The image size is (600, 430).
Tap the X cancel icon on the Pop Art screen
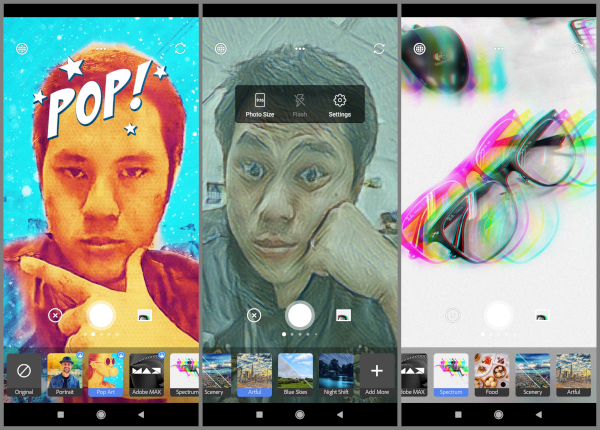[x=55, y=315]
